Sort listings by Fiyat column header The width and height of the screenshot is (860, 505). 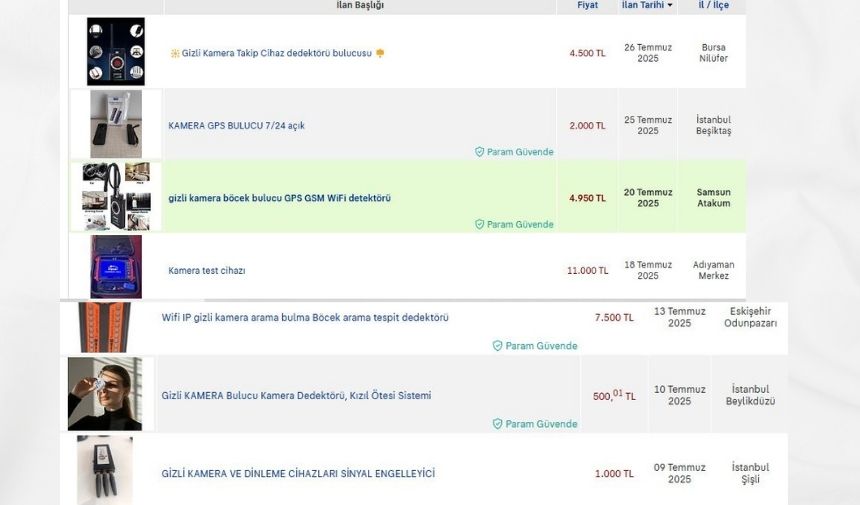coord(587,5)
